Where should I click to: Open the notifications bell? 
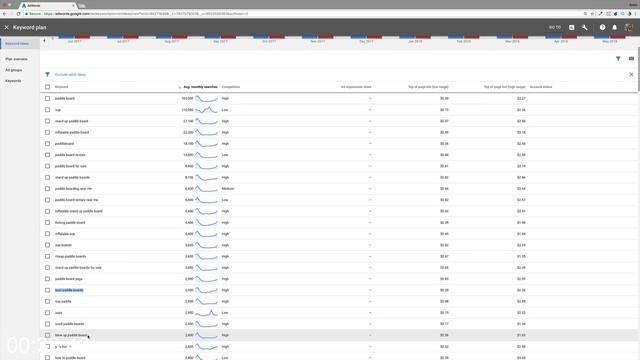(614, 27)
